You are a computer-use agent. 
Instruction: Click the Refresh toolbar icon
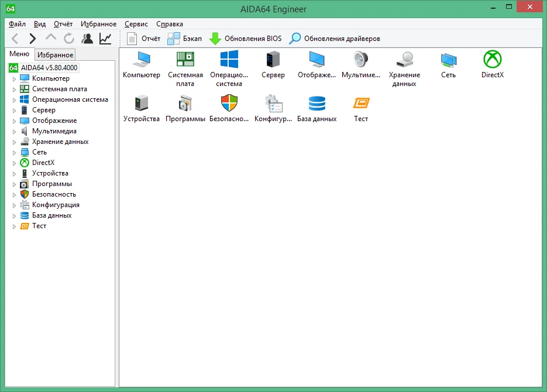click(x=69, y=39)
